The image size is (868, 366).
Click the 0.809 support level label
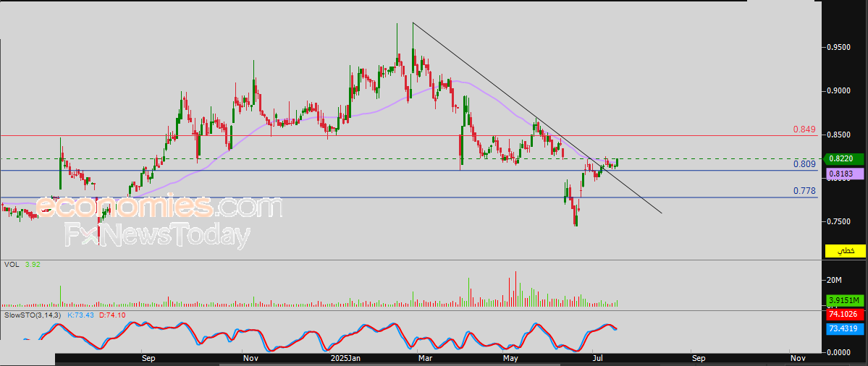pos(804,164)
